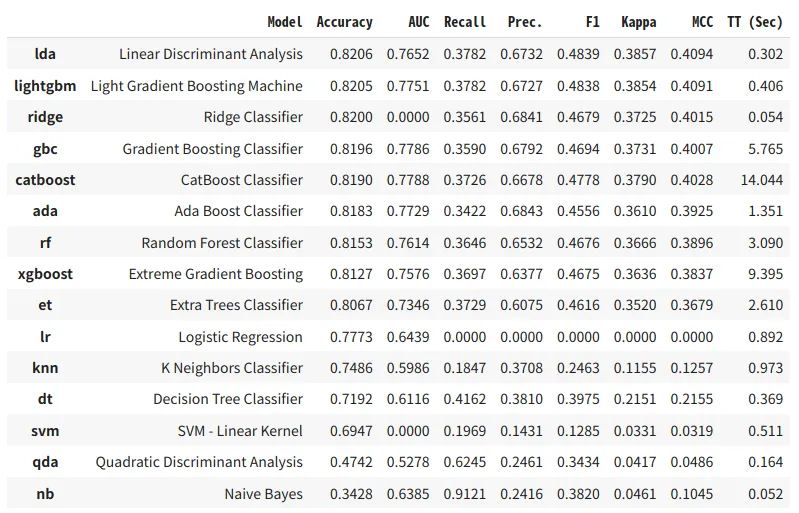Click the Accuracy column header
This screenshot has width=799, height=513.
click(x=344, y=22)
